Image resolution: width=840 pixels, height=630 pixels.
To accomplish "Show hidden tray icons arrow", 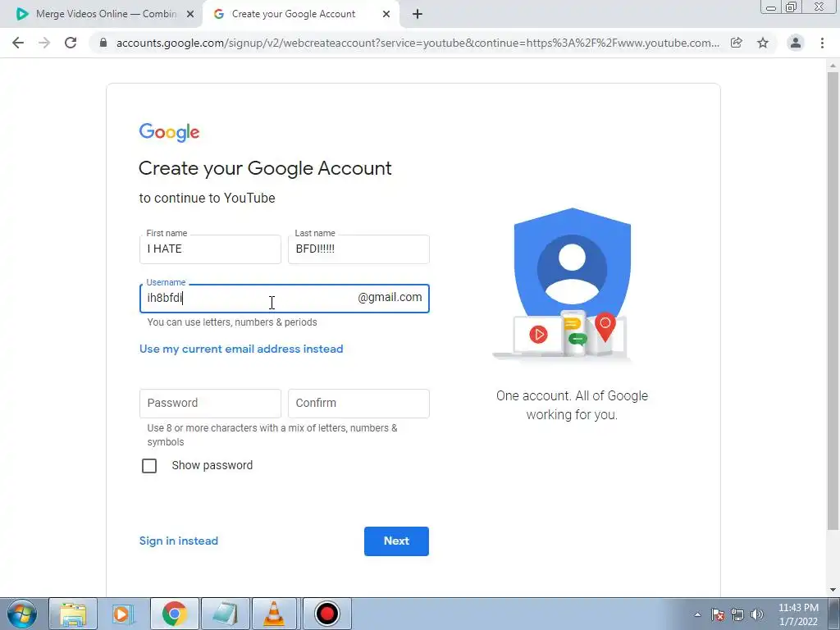I will pos(697,614).
